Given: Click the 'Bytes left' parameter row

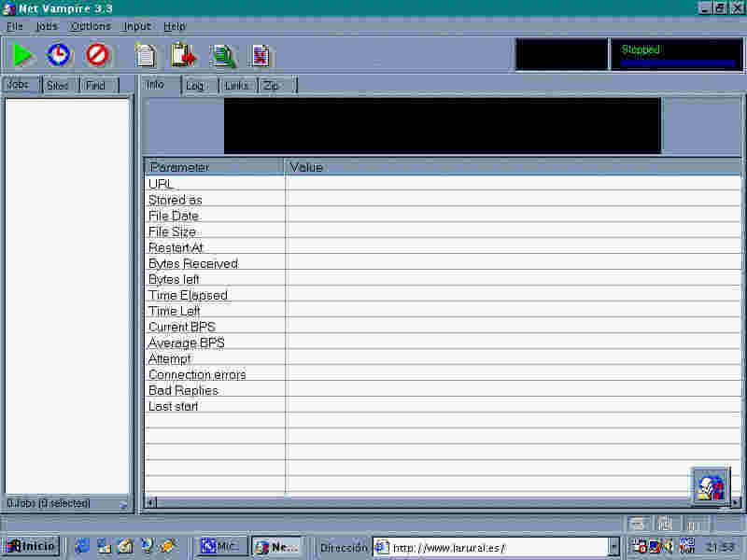Looking at the screenshot, I should (x=443, y=279).
